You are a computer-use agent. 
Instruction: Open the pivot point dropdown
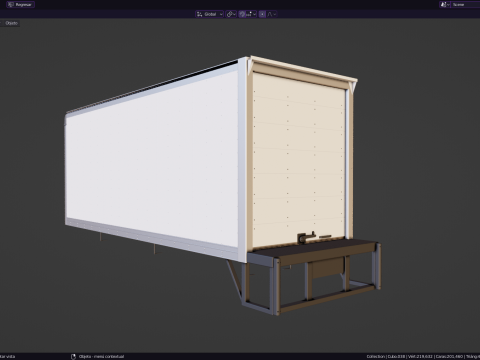pos(231,14)
